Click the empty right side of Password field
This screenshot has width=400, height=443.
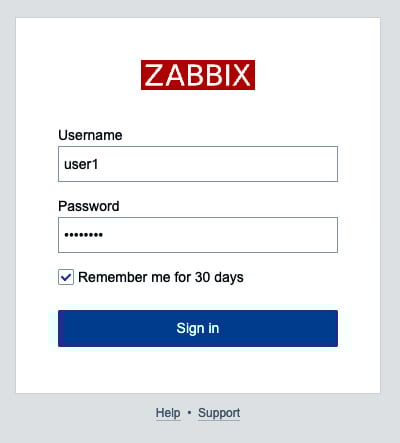[267, 235]
